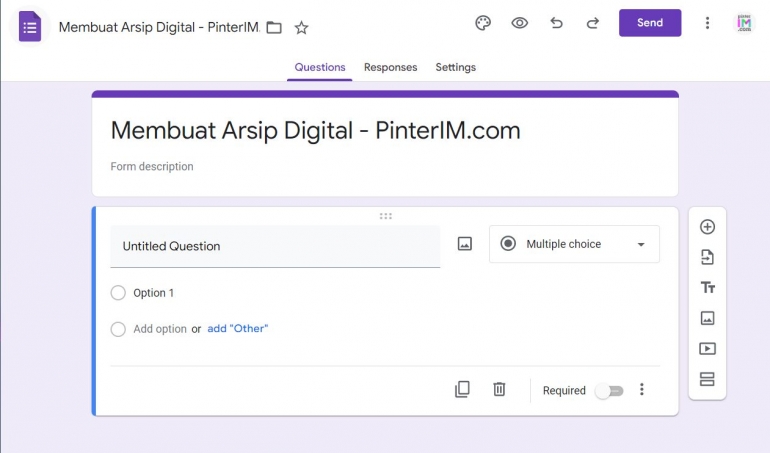770x453 pixels.
Task: Duplicate this question
Action: click(x=462, y=390)
